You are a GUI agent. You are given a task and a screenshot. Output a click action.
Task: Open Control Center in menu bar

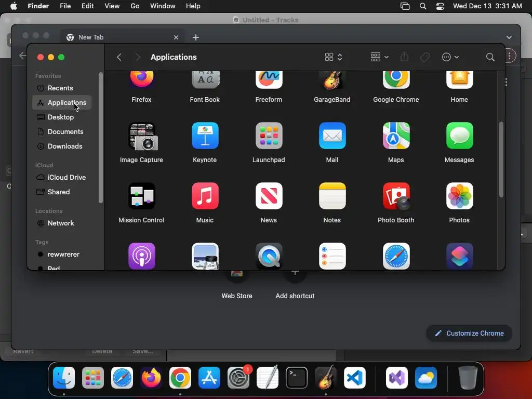[440, 6]
